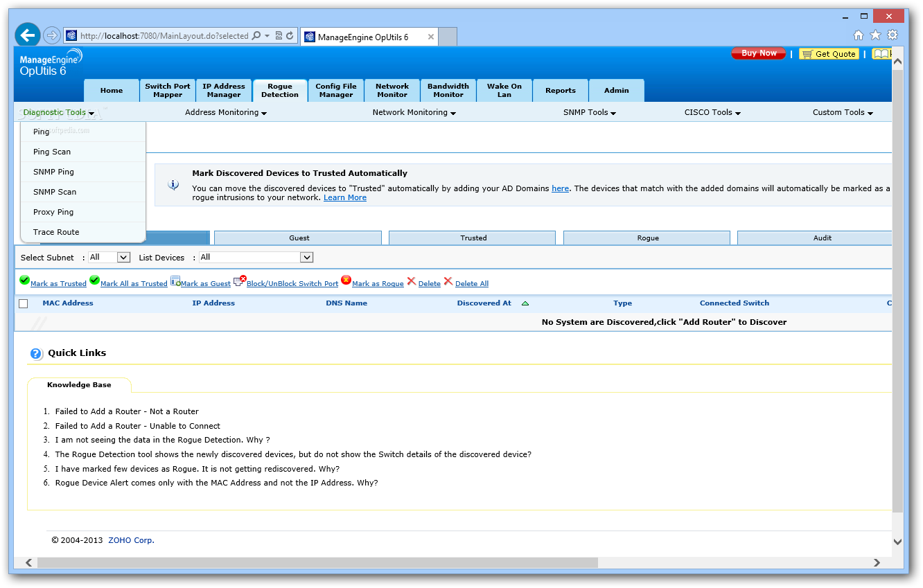
Task: Click the red X Delete All icon
Action: tap(448, 281)
